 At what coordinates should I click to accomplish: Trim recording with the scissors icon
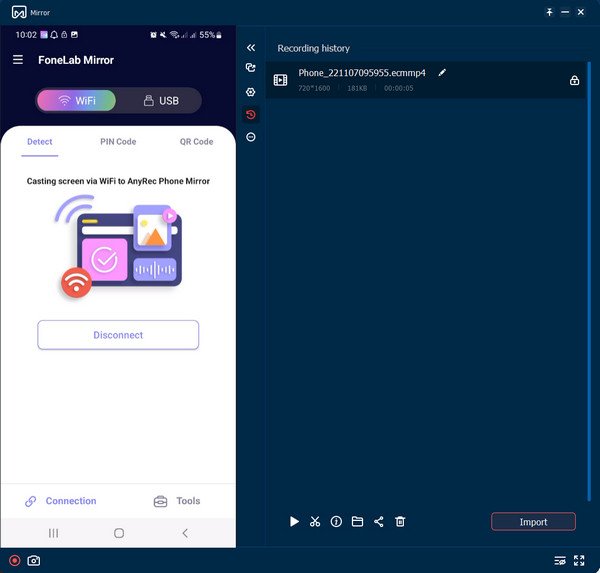315,521
